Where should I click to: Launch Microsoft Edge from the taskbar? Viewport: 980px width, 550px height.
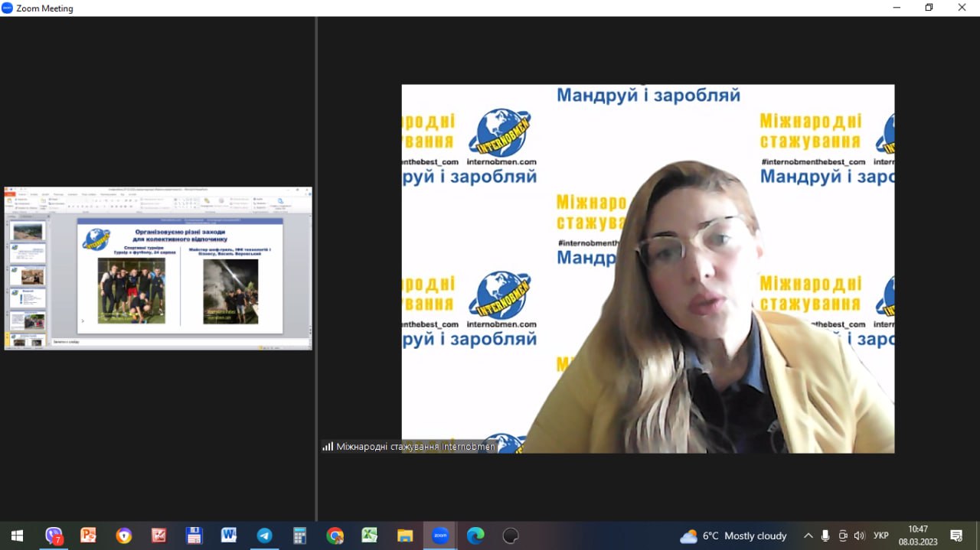(475, 535)
